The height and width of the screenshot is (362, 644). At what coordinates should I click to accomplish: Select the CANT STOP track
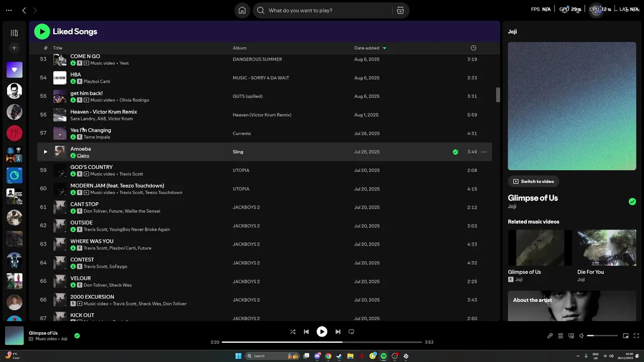(x=265, y=207)
